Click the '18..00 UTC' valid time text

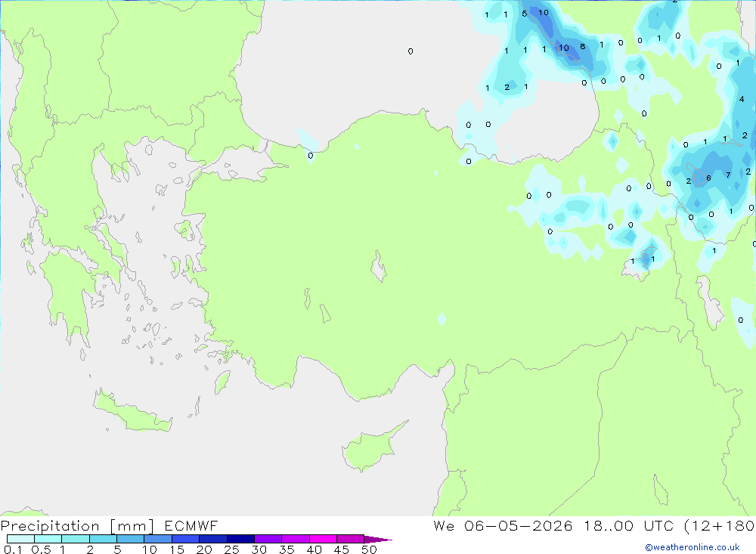(x=628, y=525)
